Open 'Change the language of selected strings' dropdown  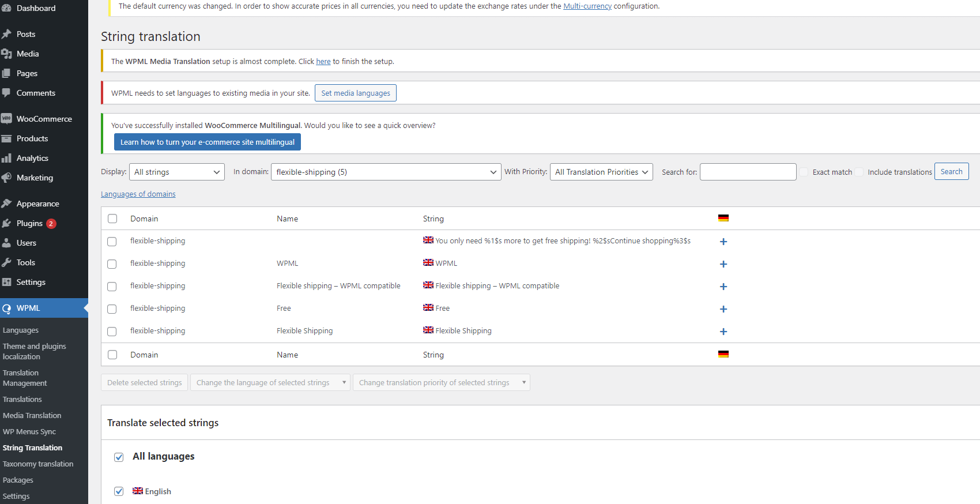(270, 382)
